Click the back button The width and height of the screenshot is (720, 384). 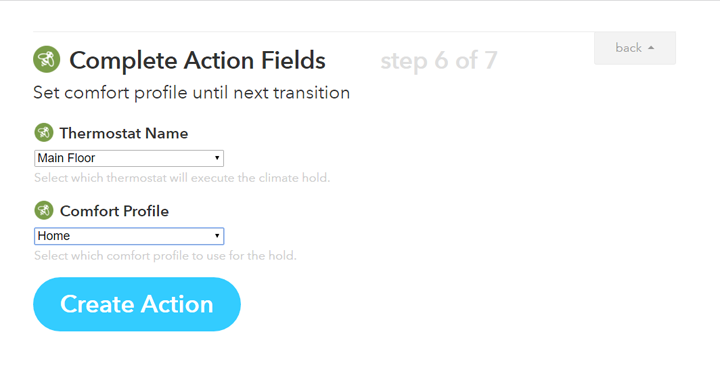(x=635, y=48)
